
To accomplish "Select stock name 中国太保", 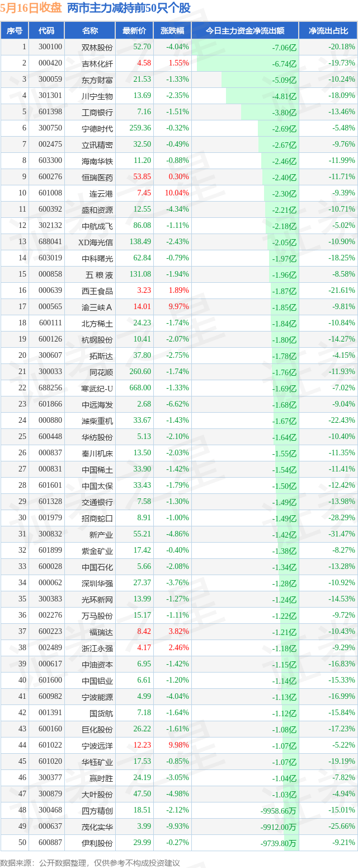I will point(97,486).
